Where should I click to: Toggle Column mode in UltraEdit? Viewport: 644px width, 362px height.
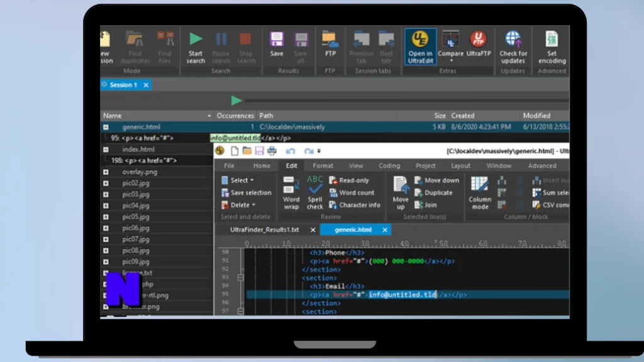point(480,192)
